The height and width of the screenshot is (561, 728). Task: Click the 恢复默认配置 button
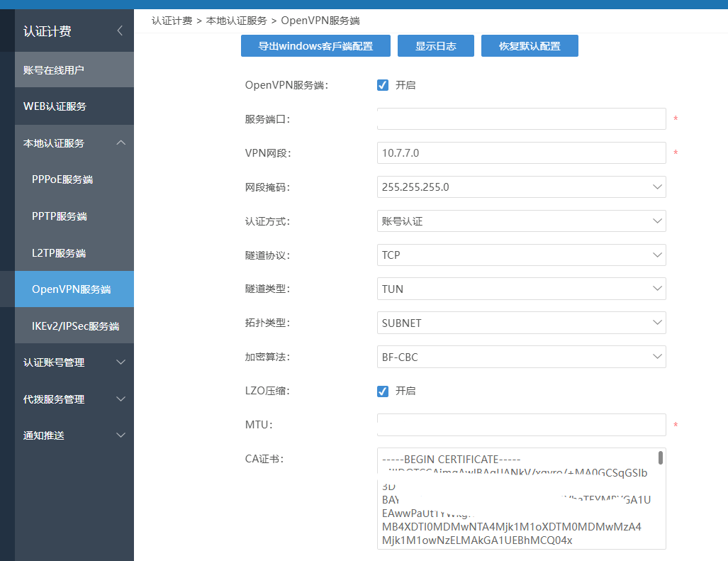(530, 46)
